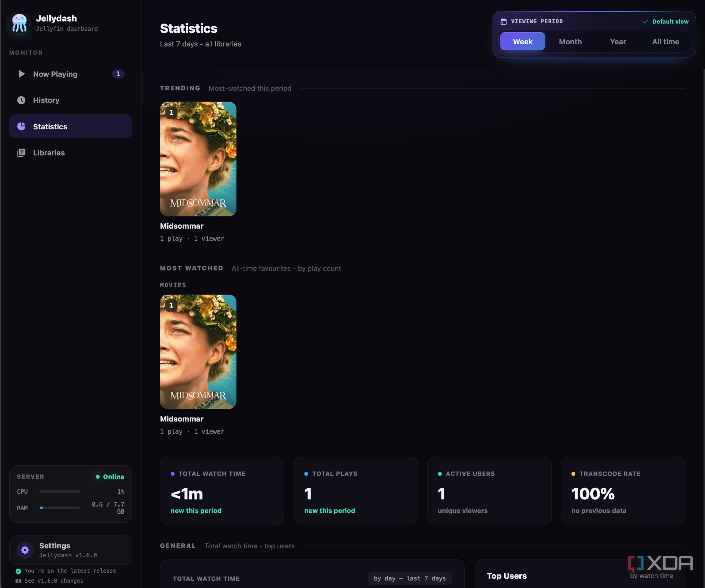
Task: Open the Midsommar poster under Most Watched Movies
Action: (198, 352)
